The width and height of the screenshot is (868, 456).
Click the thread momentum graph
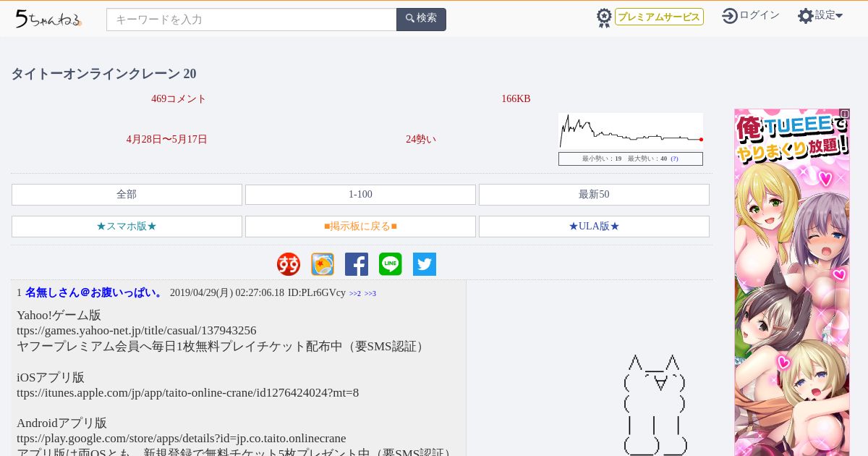click(631, 131)
